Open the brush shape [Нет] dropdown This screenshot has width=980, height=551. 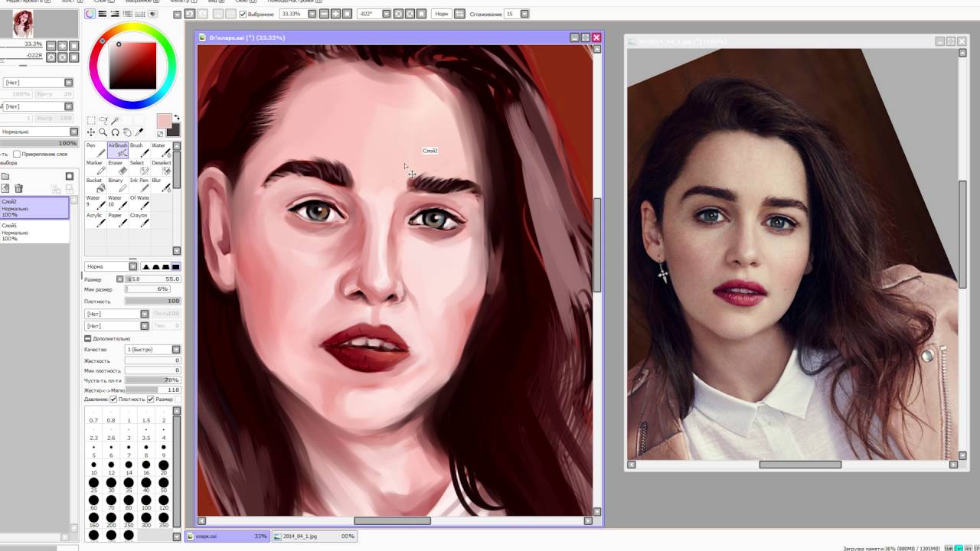[145, 314]
